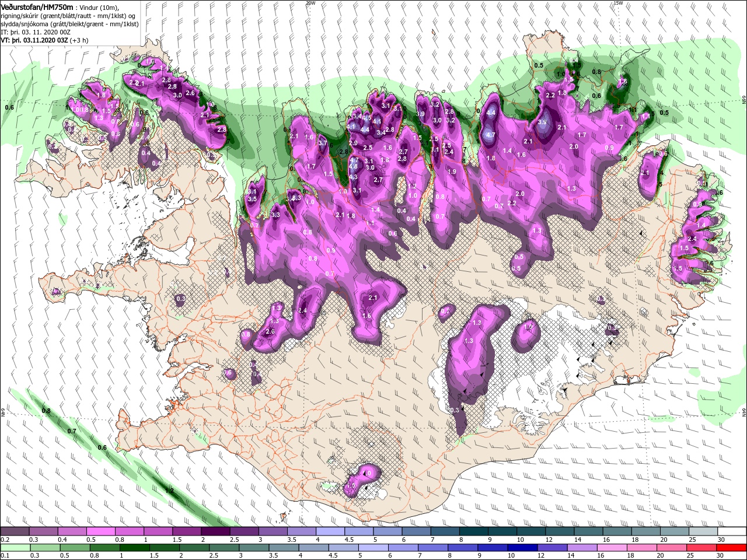Pick white snow swatch after the 30 label
Viewport: 747px width, 560px height.
(732, 531)
